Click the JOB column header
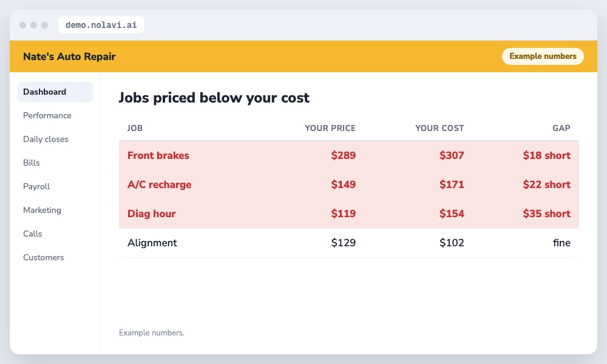The height and width of the screenshot is (364, 607). click(x=135, y=128)
